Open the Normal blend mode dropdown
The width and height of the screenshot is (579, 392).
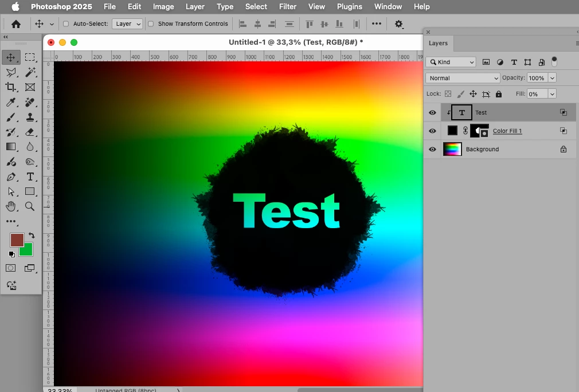(x=463, y=78)
